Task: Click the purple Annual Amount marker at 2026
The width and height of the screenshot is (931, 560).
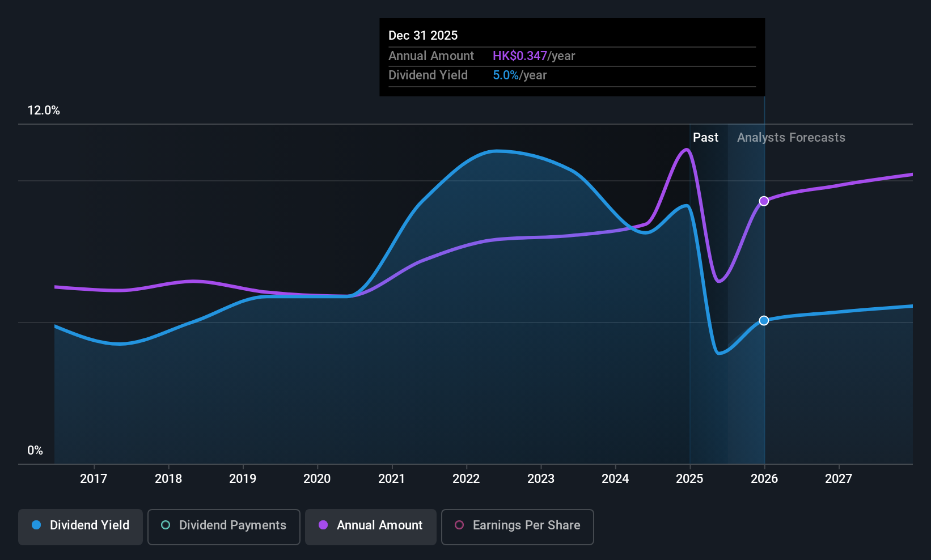Action: (x=764, y=201)
